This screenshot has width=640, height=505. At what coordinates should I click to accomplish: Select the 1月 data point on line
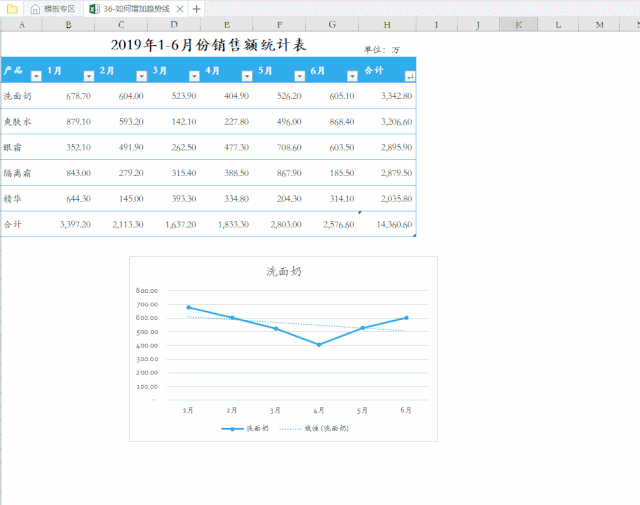(x=189, y=307)
